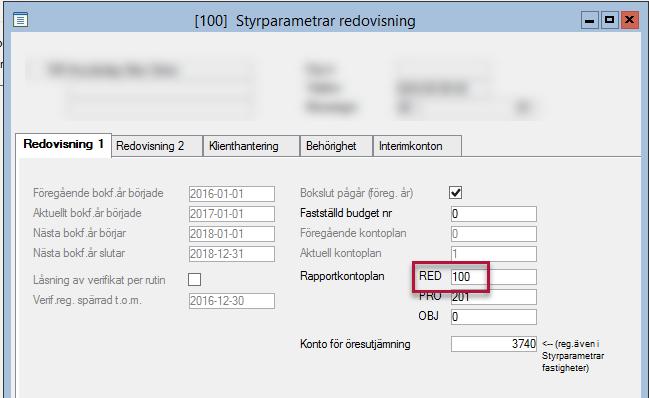The image size is (649, 398).
Task: Click Nästa bokf.år börjar date 2018-01-01
Action: point(232,234)
